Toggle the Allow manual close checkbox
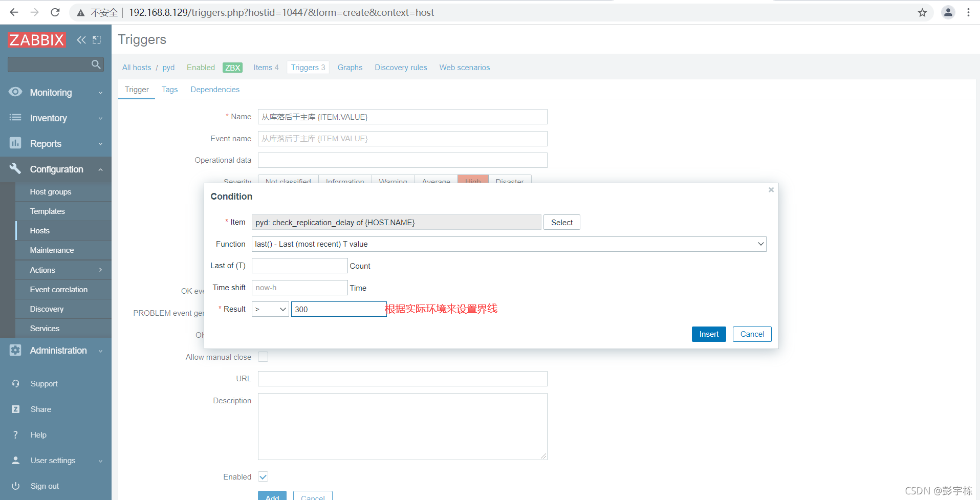The height and width of the screenshot is (500, 980). (263, 357)
